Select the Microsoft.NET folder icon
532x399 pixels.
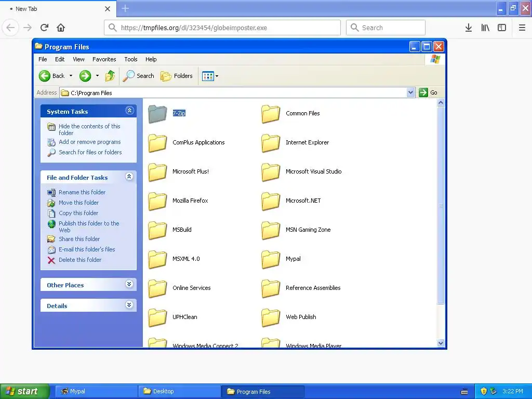271,201
